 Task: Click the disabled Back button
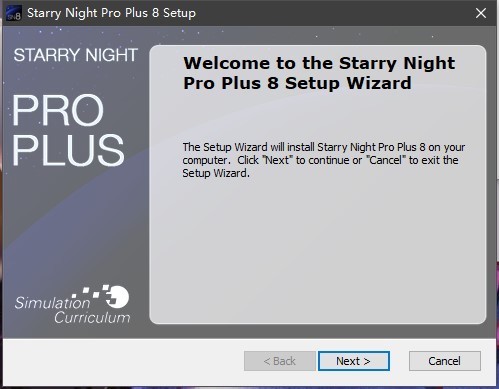(280, 361)
